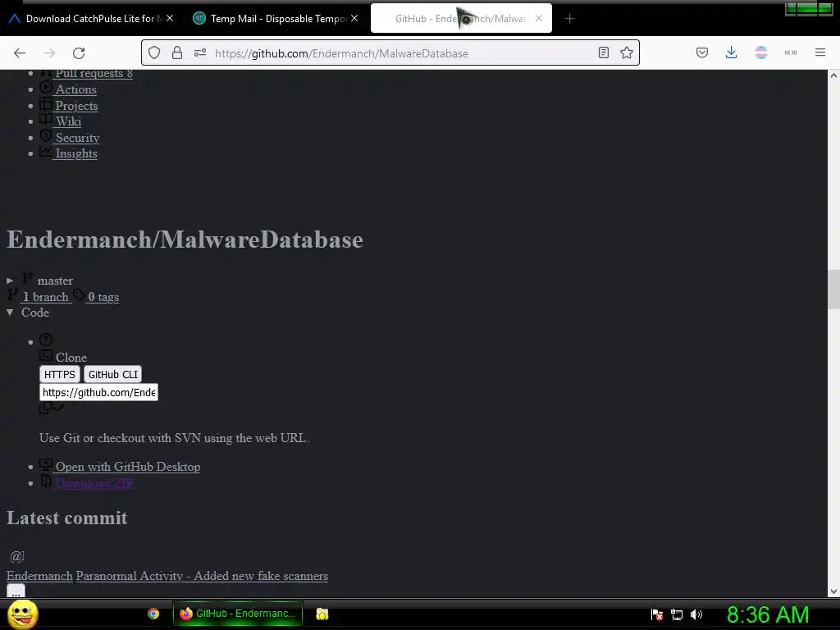This screenshot has height=630, width=840.
Task: Open the Pull requests 8 link
Action: tap(94, 73)
